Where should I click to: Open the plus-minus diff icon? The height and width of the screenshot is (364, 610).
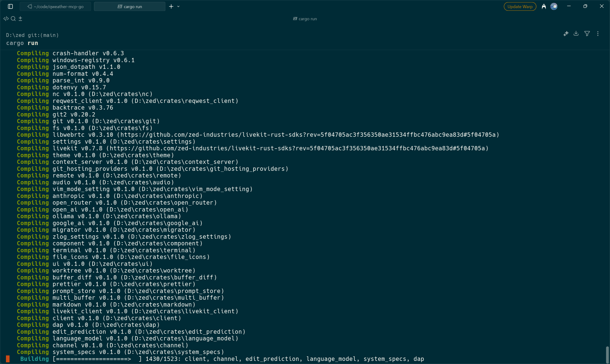(x=20, y=19)
